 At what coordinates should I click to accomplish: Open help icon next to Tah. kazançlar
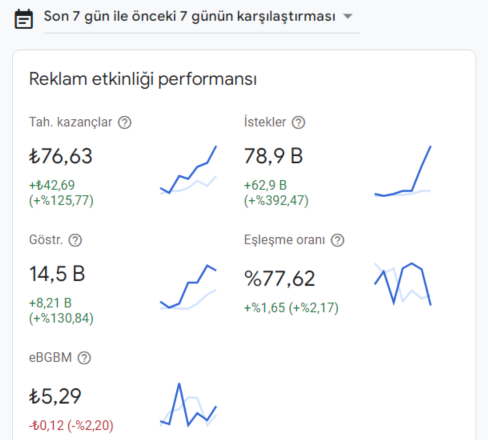[125, 123]
